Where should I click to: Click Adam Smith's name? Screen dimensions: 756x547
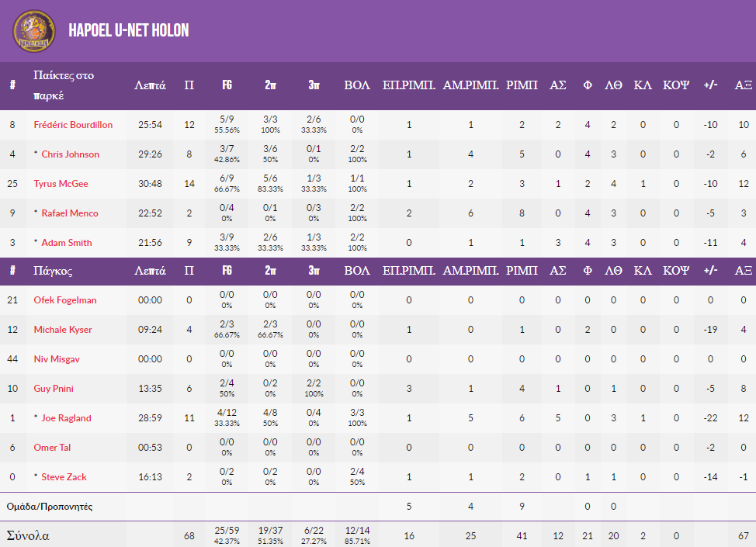(x=66, y=243)
